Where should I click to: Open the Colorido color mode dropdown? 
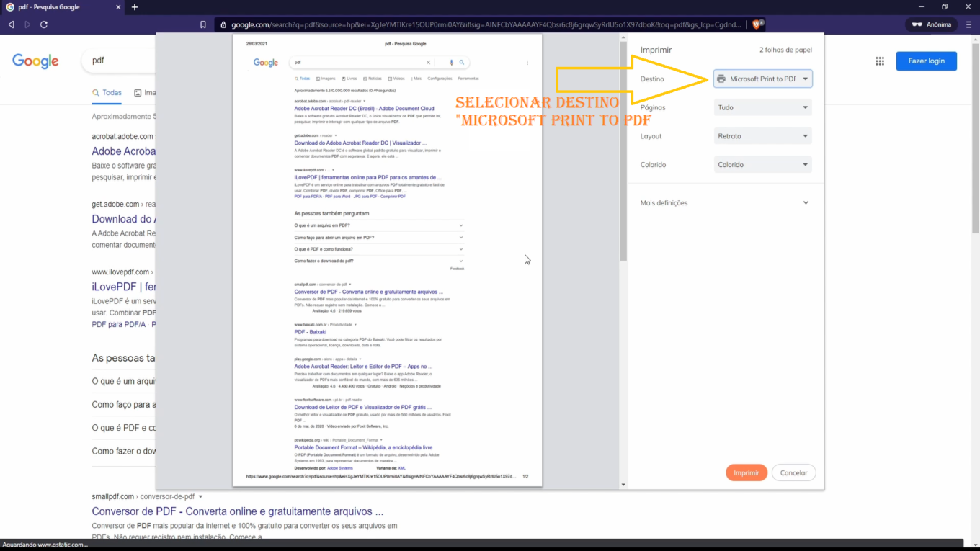pyautogui.click(x=762, y=164)
